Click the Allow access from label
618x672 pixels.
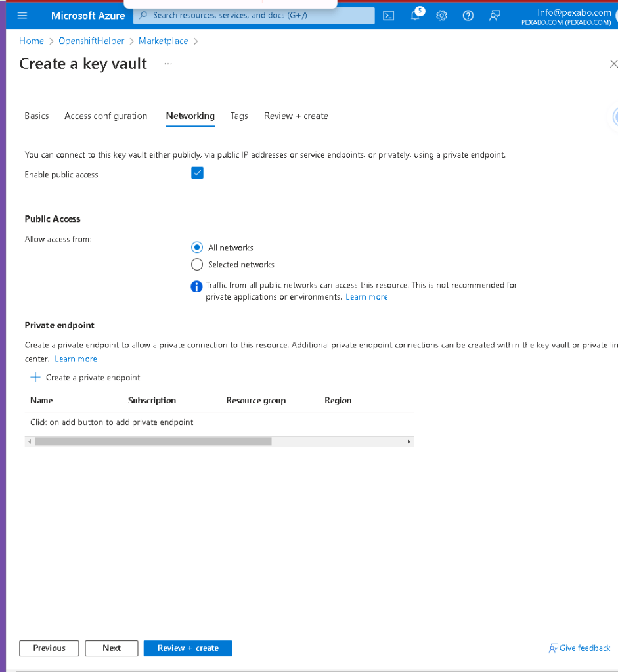[x=58, y=239]
